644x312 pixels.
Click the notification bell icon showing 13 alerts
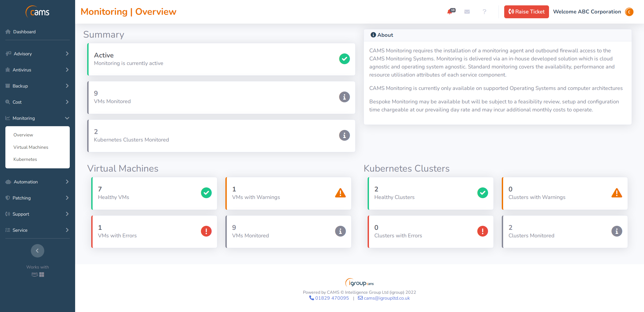(449, 12)
